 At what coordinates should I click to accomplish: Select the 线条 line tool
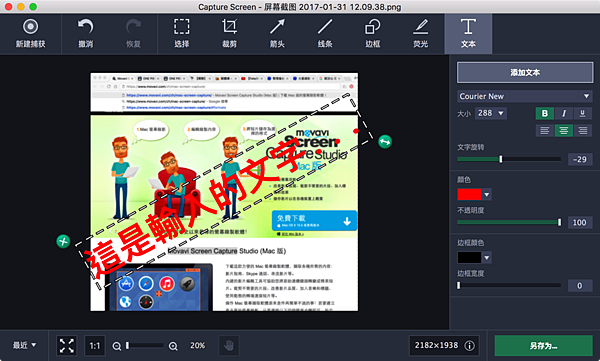[x=325, y=34]
